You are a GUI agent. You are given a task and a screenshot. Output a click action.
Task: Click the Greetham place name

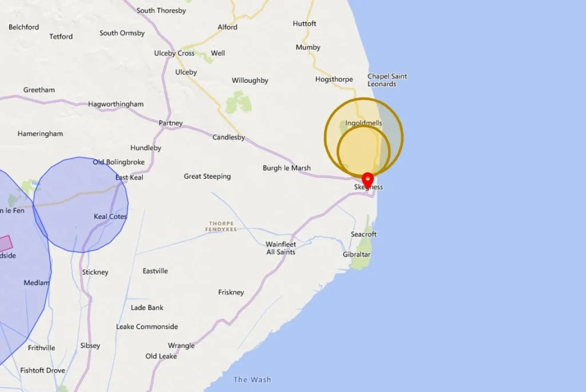point(39,90)
